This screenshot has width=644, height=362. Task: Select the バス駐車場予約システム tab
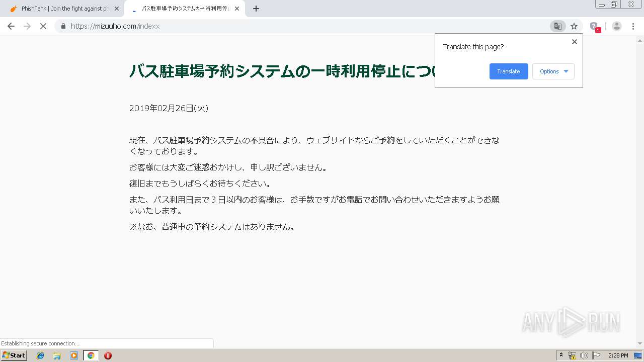tap(185, 9)
